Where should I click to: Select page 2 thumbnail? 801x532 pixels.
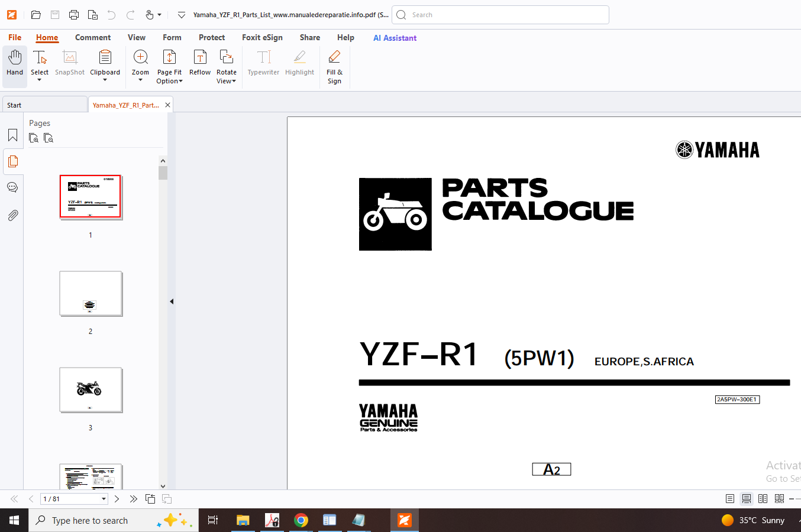point(91,293)
